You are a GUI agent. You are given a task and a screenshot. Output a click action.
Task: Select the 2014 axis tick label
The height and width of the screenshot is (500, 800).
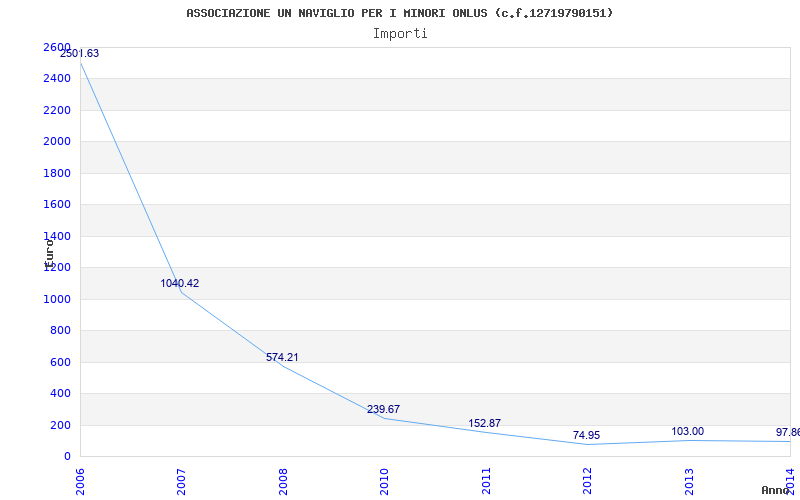(790, 481)
